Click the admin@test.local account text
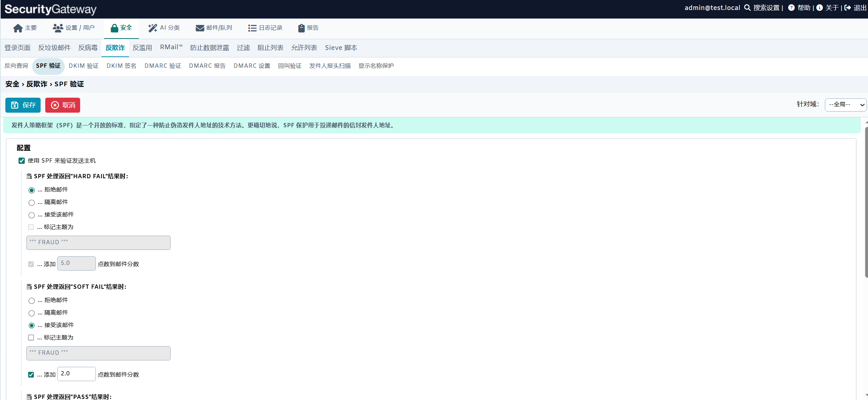Viewport: 868px width, 400px height. pos(712,8)
